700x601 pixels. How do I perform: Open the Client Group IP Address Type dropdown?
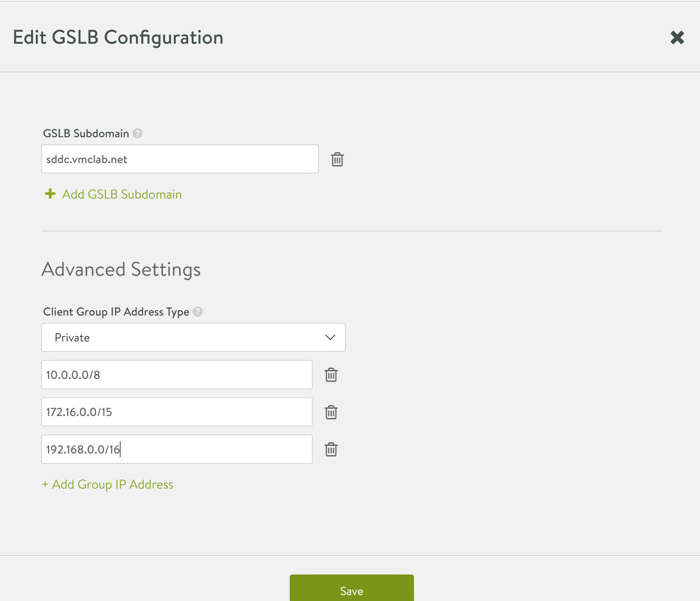click(193, 337)
